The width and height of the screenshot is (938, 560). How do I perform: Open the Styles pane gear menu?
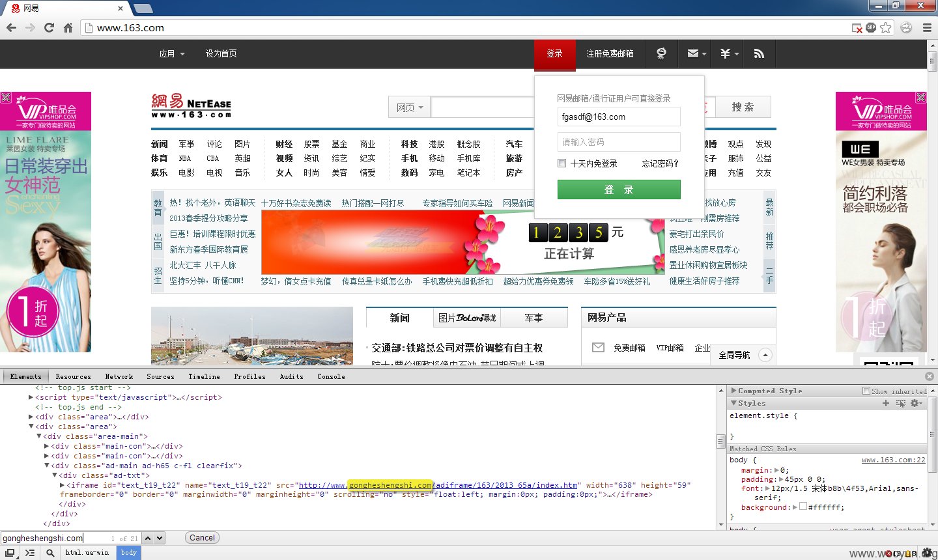[x=916, y=403]
